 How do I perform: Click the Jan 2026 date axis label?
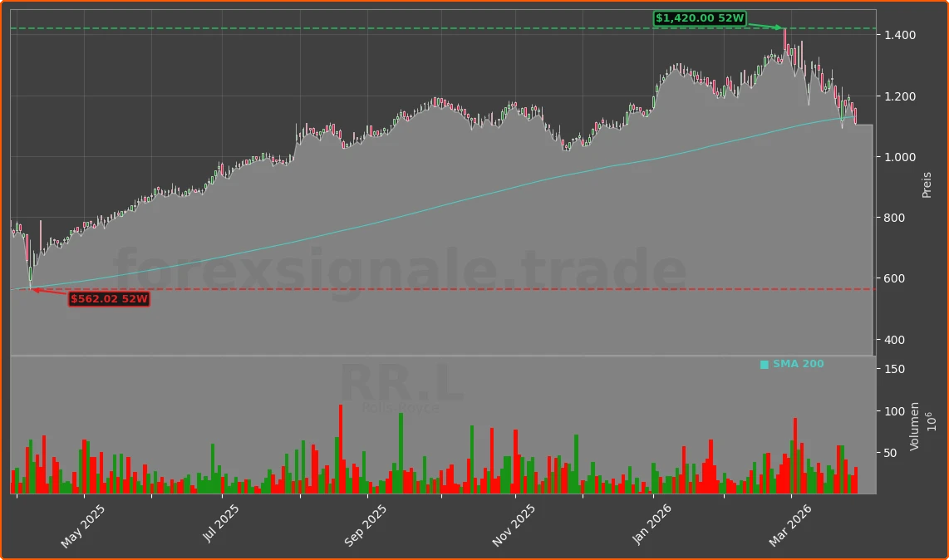point(652,524)
